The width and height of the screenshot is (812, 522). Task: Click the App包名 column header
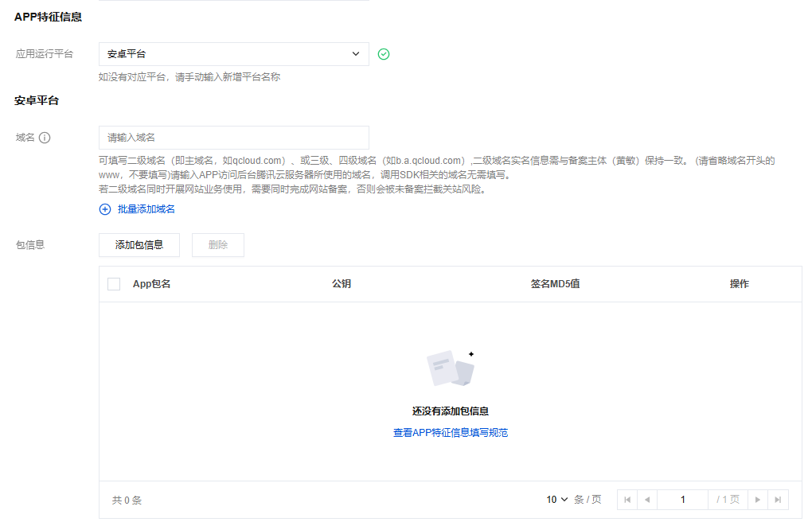click(151, 284)
